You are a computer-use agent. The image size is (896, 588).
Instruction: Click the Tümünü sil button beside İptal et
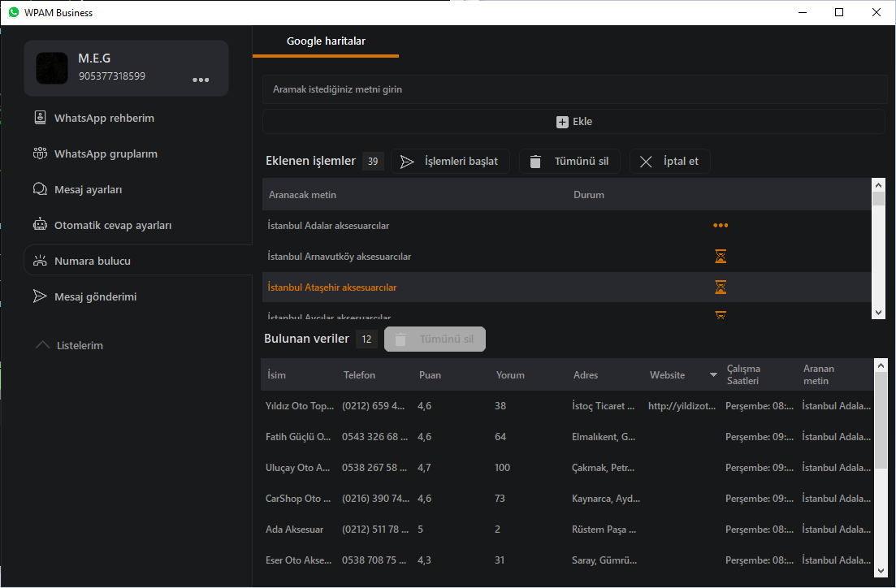(x=569, y=161)
